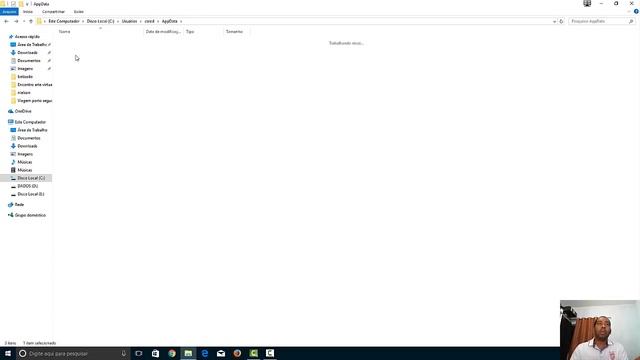Go back using the back arrow
Viewport: 640px width, 360px height.
(6, 21)
